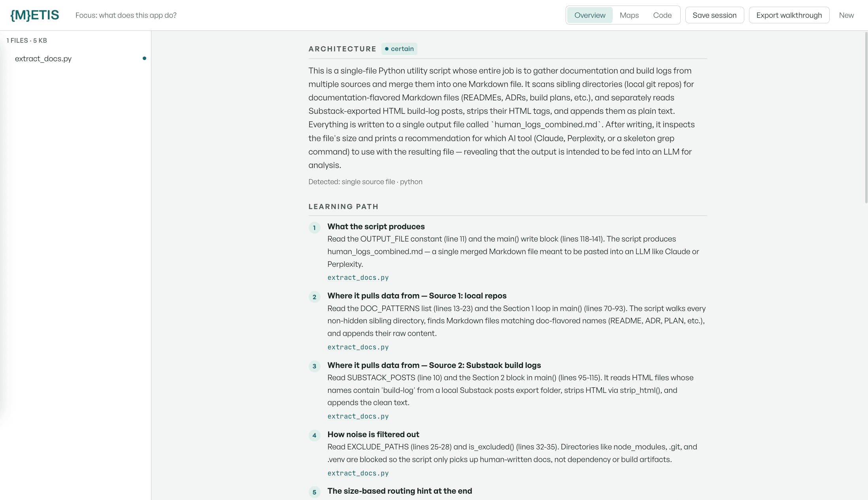Click step 5 number badge
Image resolution: width=868 pixels, height=500 pixels.
[x=314, y=492]
